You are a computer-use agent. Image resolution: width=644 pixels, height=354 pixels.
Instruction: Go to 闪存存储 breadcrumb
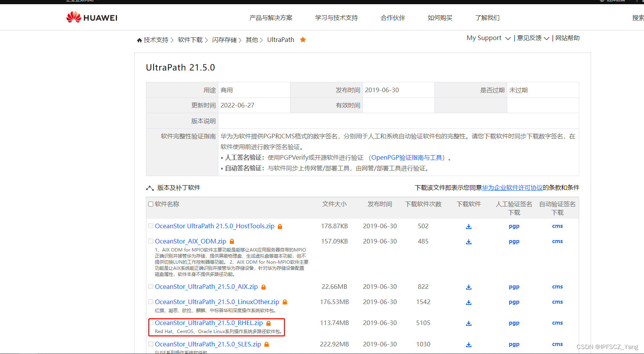click(x=224, y=40)
